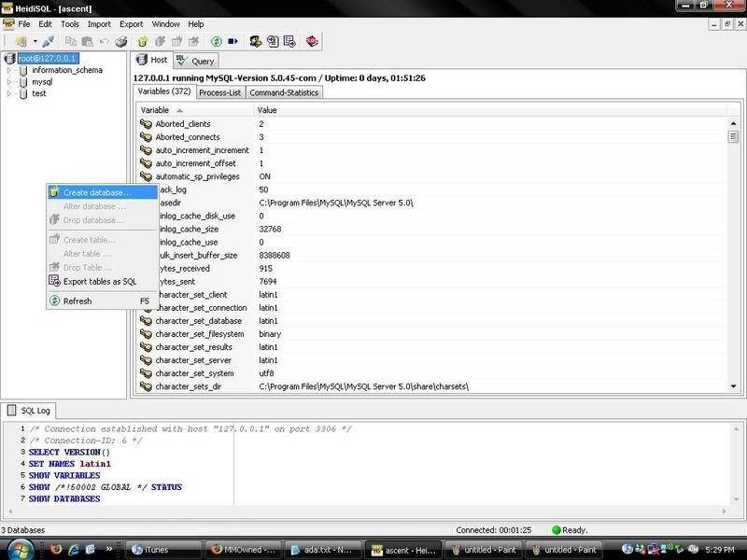Click the variables list scrollbar thumb
747x560 pixels.
tap(734, 136)
